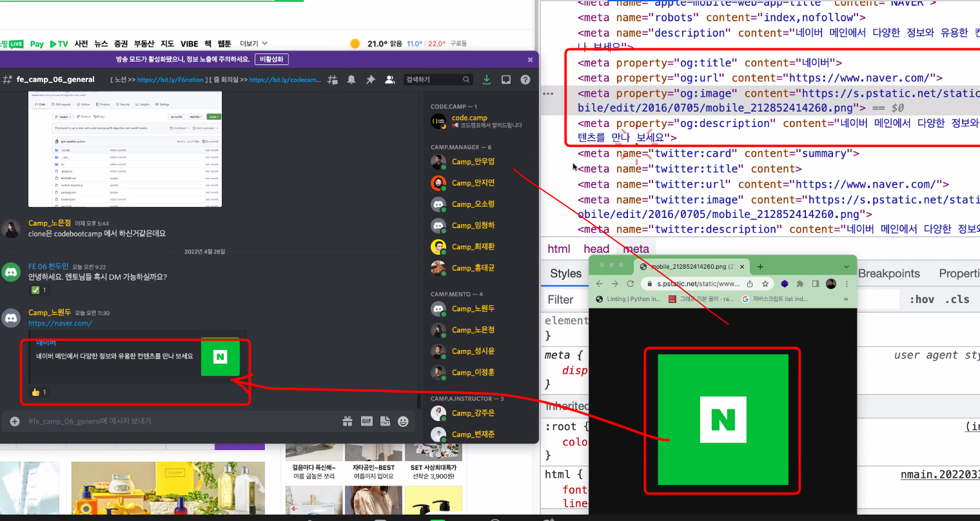Screen dimensions: 980x521
Task: Open the https://naver.com/ link in chat
Action: tap(60, 324)
